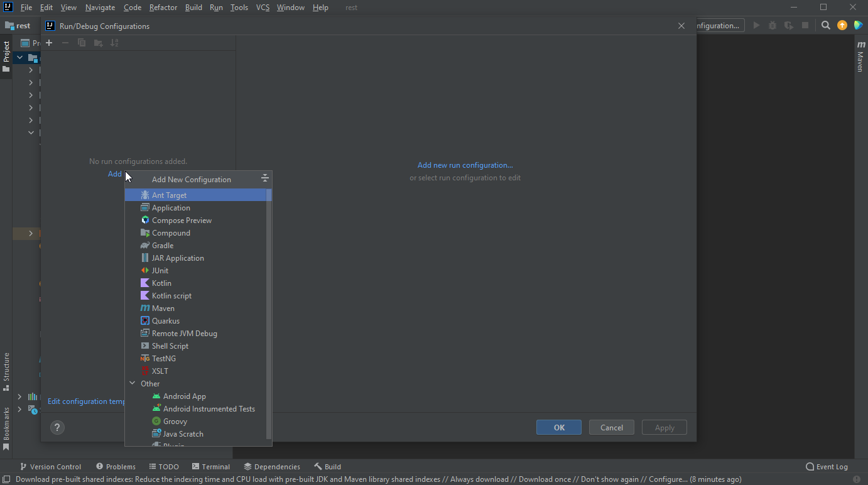Expand a collapsed project tree chevron

point(30,70)
